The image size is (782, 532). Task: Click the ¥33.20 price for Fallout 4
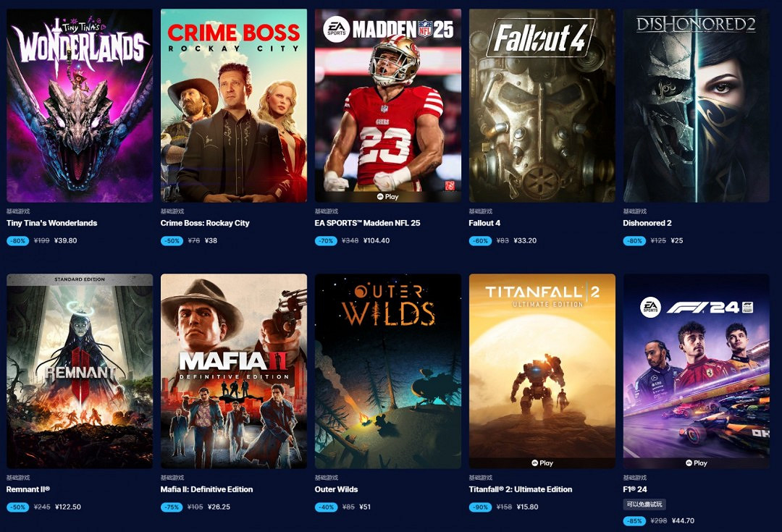pos(525,241)
